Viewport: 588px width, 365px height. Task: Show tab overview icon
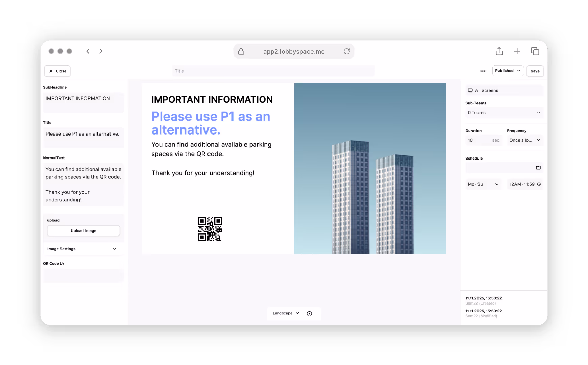[535, 51]
